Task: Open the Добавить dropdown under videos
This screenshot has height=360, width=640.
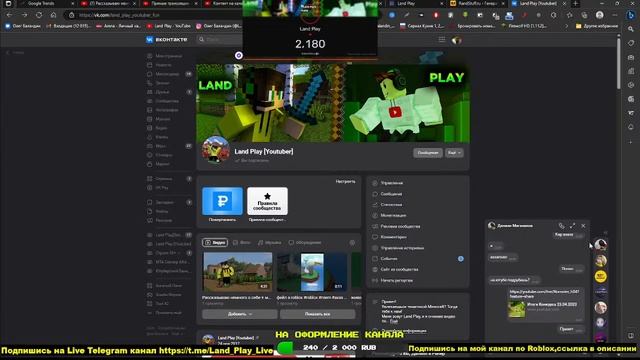Action: coord(240,314)
